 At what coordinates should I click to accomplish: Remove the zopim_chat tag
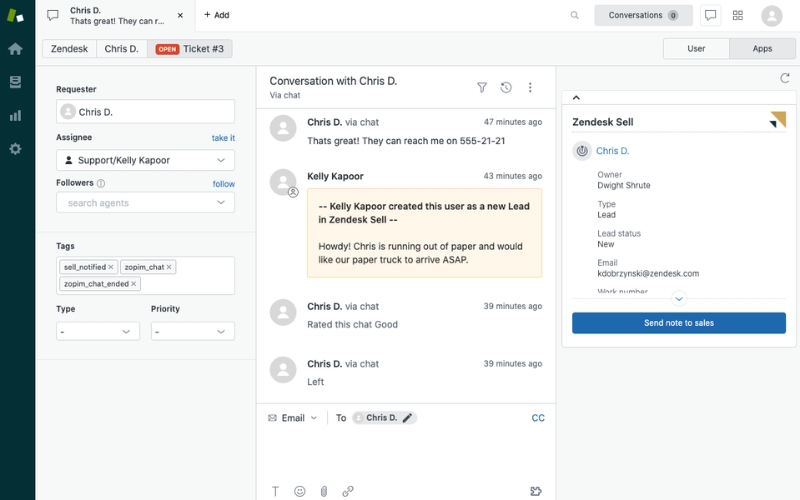click(x=169, y=267)
